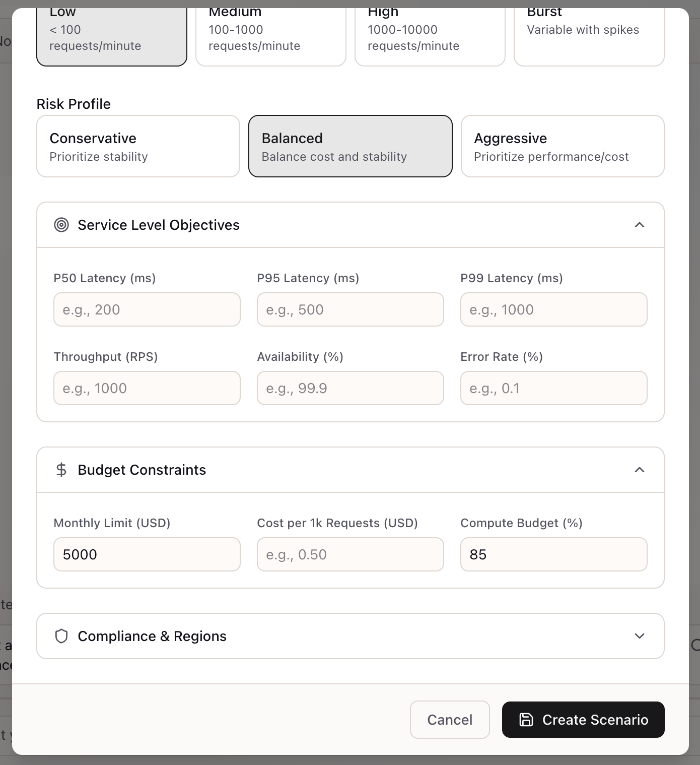Click the save icon inside Create Scenario button
Viewport: 700px width, 765px height.
[x=526, y=720]
